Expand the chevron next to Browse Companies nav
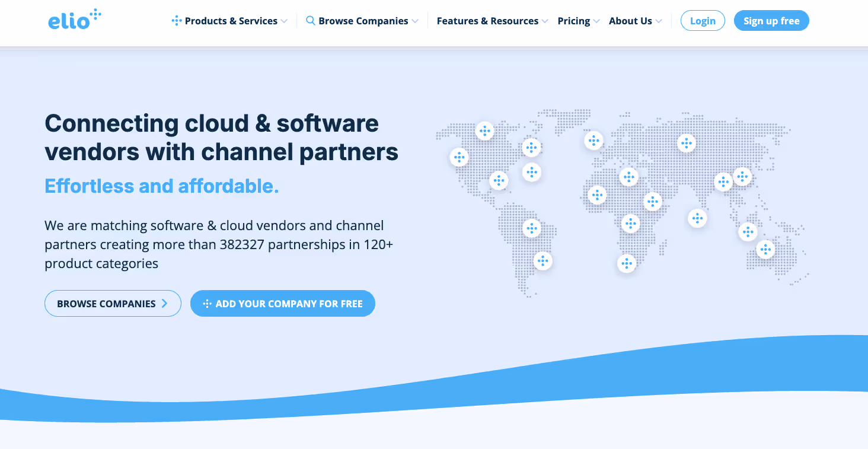The height and width of the screenshot is (449, 868). pyautogui.click(x=415, y=21)
